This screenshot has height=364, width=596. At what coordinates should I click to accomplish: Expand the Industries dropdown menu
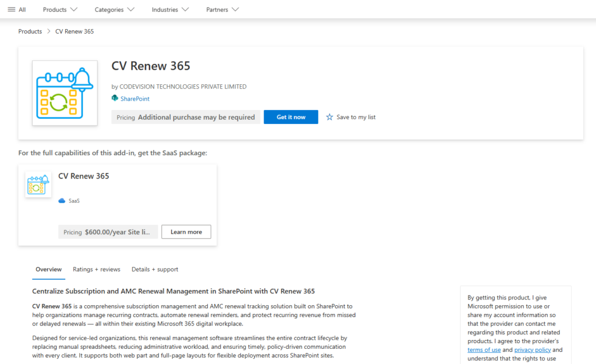click(170, 9)
